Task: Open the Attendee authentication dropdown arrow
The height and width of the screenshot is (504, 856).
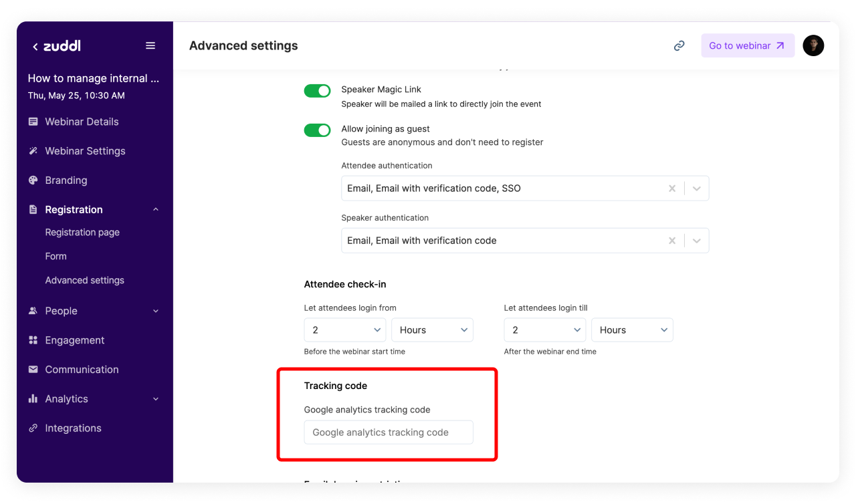Action: pyautogui.click(x=697, y=188)
